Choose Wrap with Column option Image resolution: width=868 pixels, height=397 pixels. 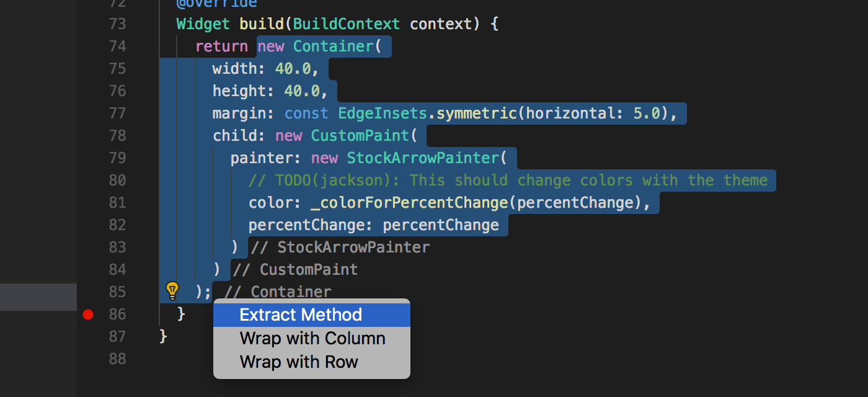point(312,338)
